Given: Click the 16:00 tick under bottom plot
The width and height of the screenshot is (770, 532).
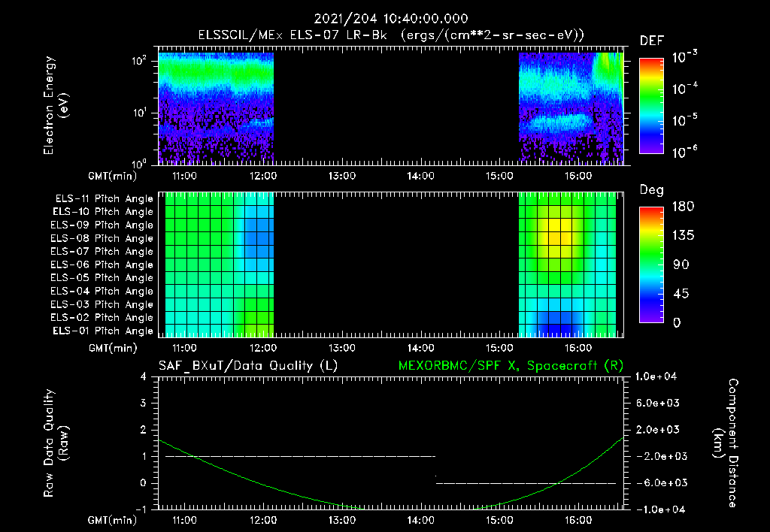Looking at the screenshot, I should 578,520.
